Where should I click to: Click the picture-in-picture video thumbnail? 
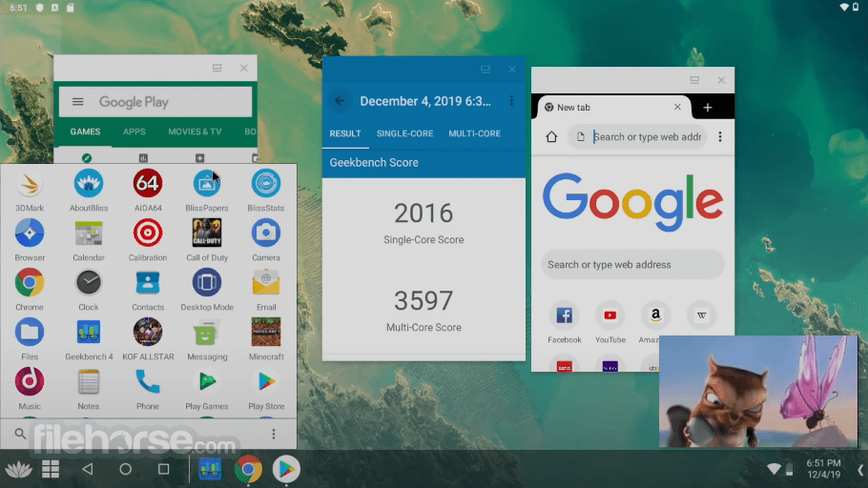758,391
